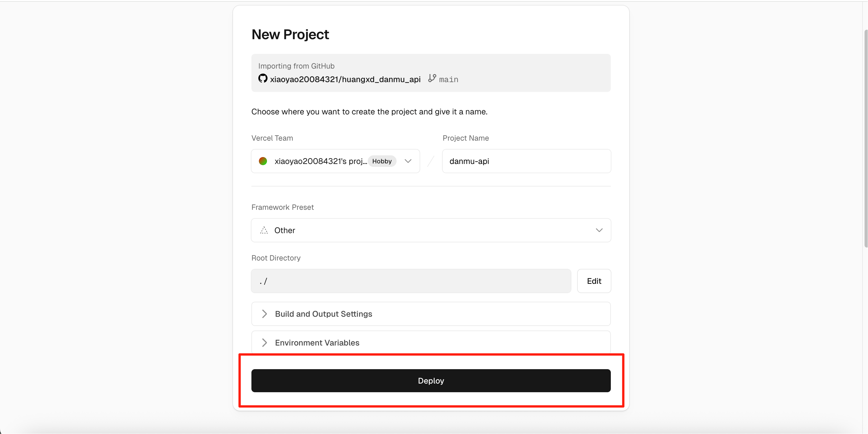
Task: Focus the Project Name field containing danmu-api
Action: [x=527, y=161]
